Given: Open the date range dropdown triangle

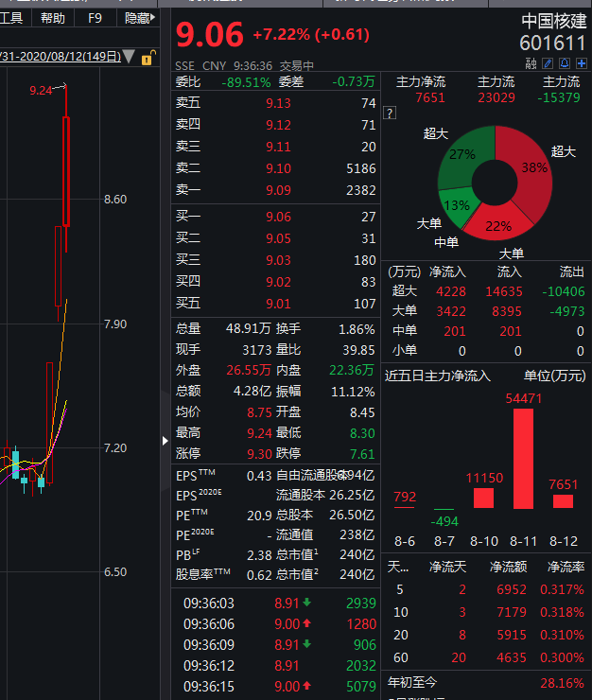Looking at the screenshot, I should click(x=129, y=58).
